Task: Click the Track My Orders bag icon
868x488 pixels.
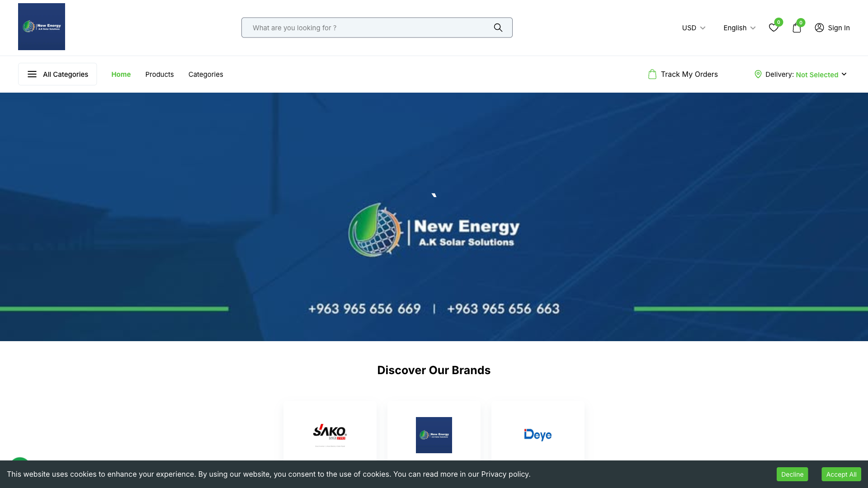Action: tap(652, 74)
